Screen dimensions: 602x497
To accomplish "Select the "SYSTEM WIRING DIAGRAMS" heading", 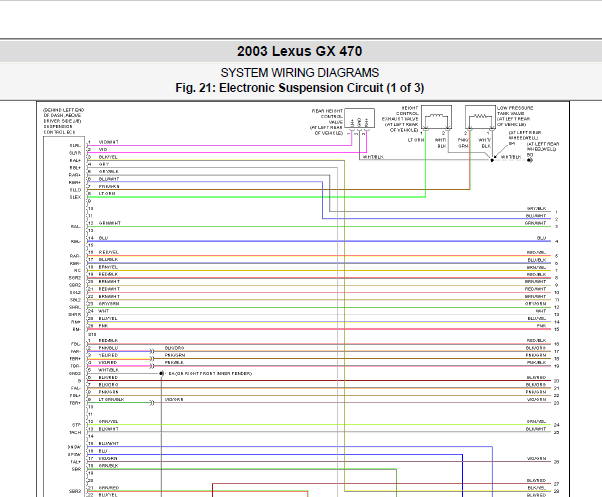I will (299, 73).
